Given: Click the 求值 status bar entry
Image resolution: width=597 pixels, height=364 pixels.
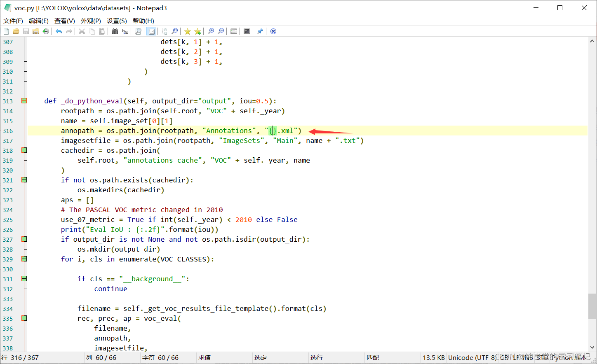Looking at the screenshot, I should point(209,357).
